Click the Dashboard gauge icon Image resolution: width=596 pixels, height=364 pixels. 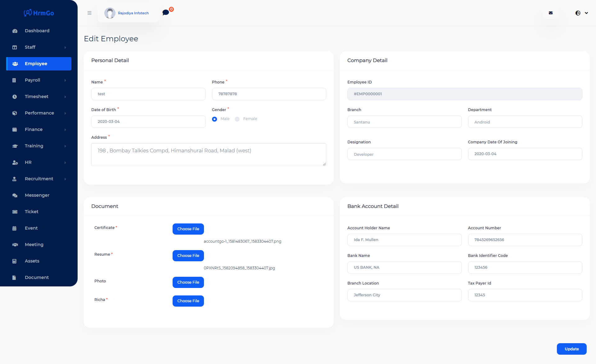click(15, 31)
